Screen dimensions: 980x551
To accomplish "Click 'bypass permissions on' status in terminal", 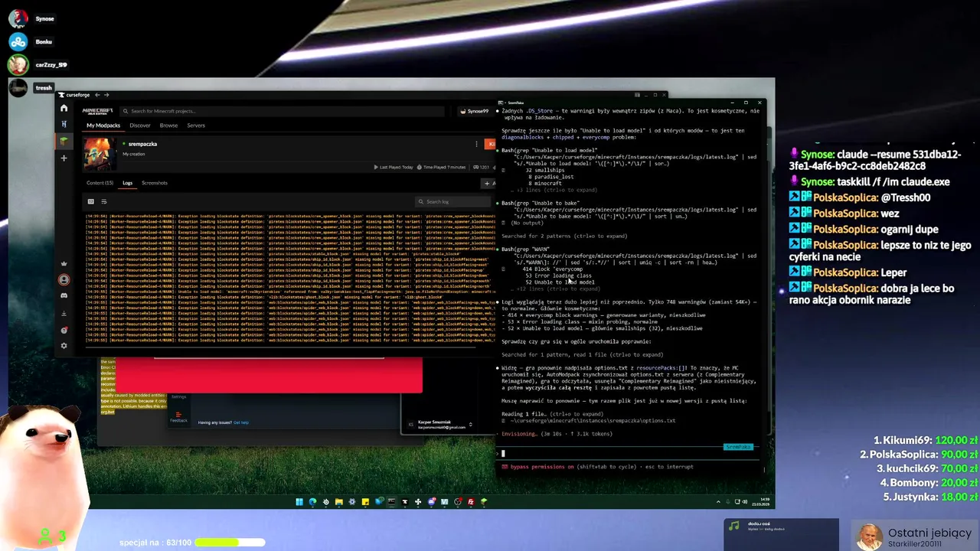I will [x=542, y=467].
